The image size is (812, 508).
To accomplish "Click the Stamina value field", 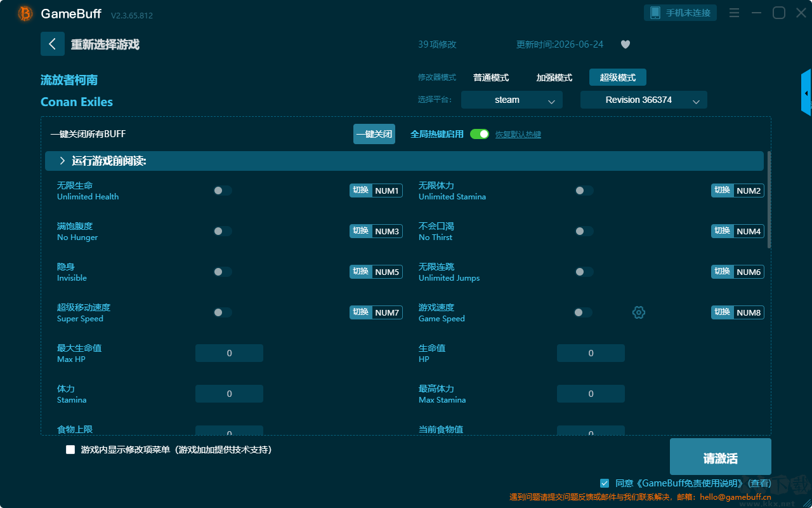I will pyautogui.click(x=229, y=394).
